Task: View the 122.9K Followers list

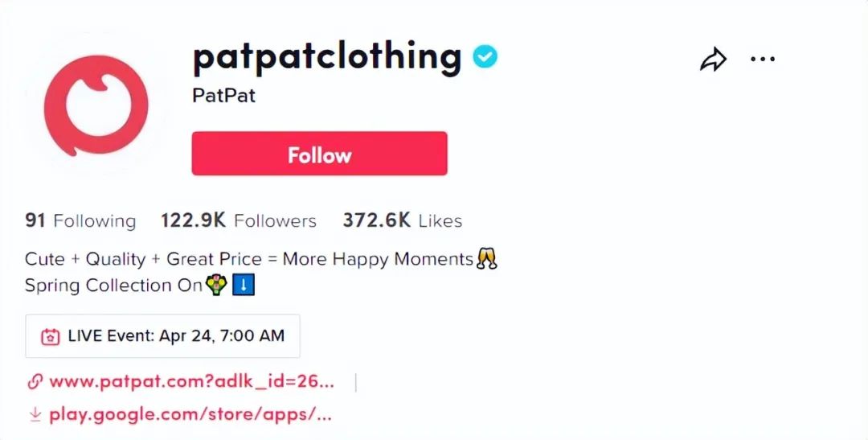Action: (x=239, y=220)
